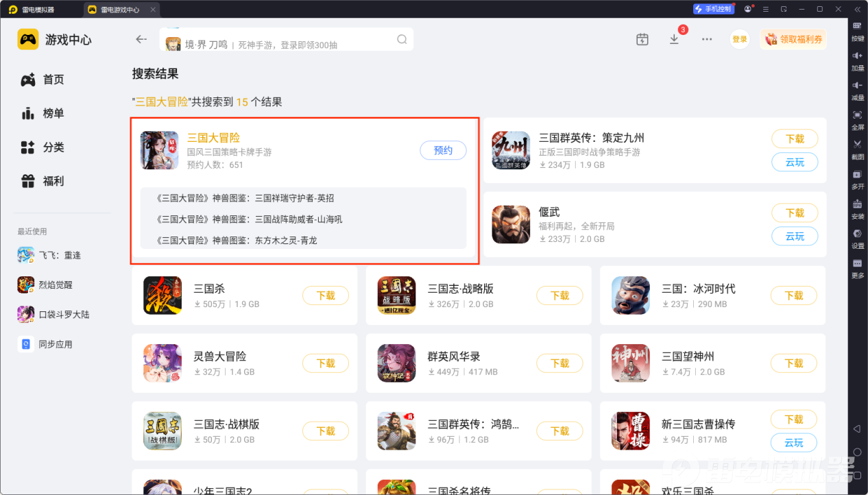This screenshot has width=868, height=495.
Task: Open 三国：冰河时代 game icon
Action: point(631,295)
